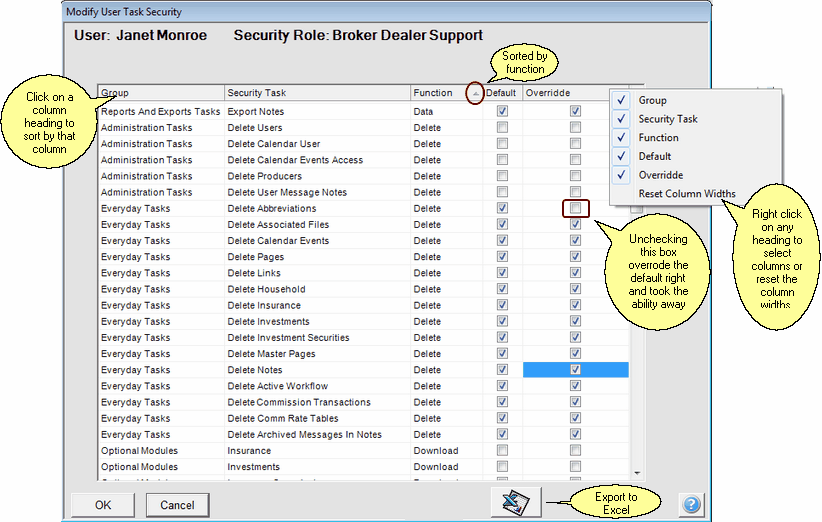Uncheck Override for Delete Household
Screen dimensions: 822x522
pyautogui.click(x=575, y=289)
